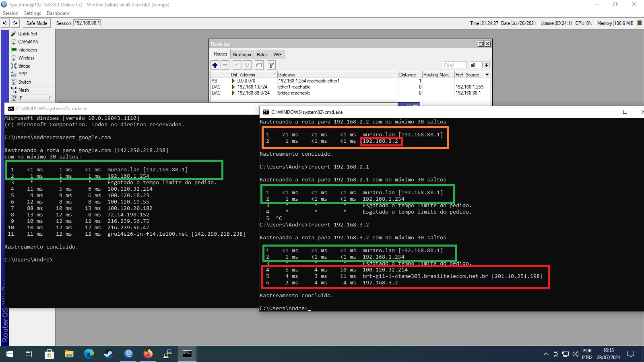Open the Session menu
The height and width of the screenshot is (362, 644).
10,13
